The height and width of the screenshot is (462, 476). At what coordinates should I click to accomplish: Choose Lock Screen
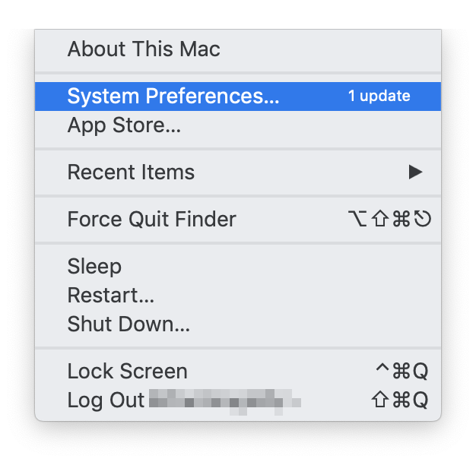tap(127, 372)
